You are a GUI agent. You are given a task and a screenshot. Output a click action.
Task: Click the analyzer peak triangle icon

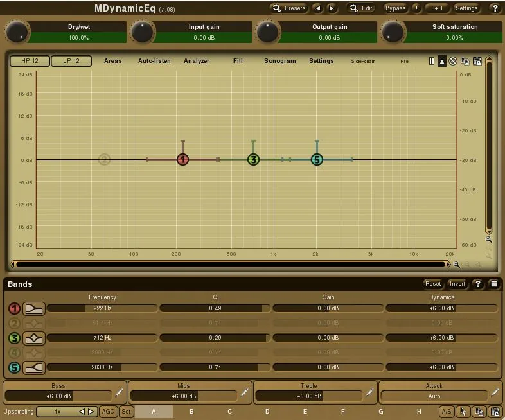(x=442, y=61)
